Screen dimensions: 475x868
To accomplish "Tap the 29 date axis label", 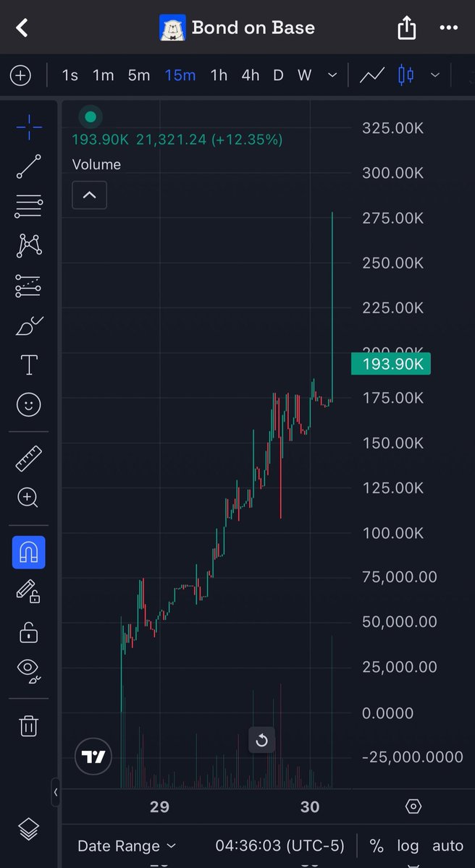I will [159, 807].
